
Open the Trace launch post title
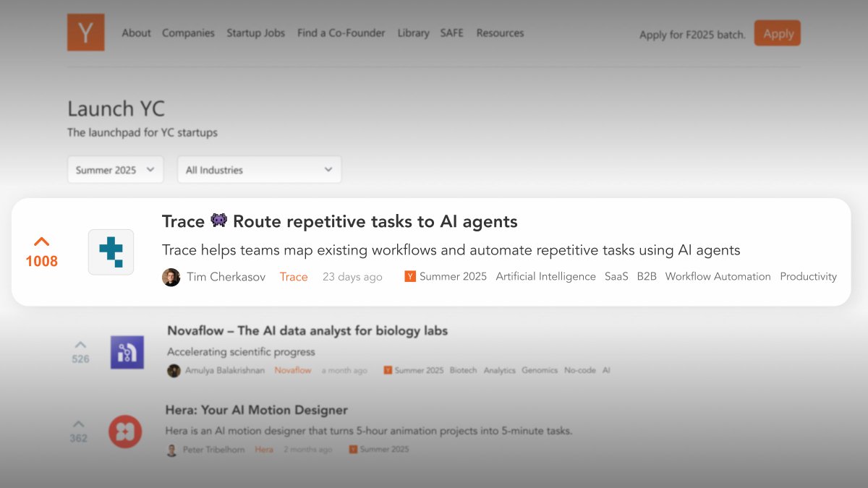(x=340, y=221)
